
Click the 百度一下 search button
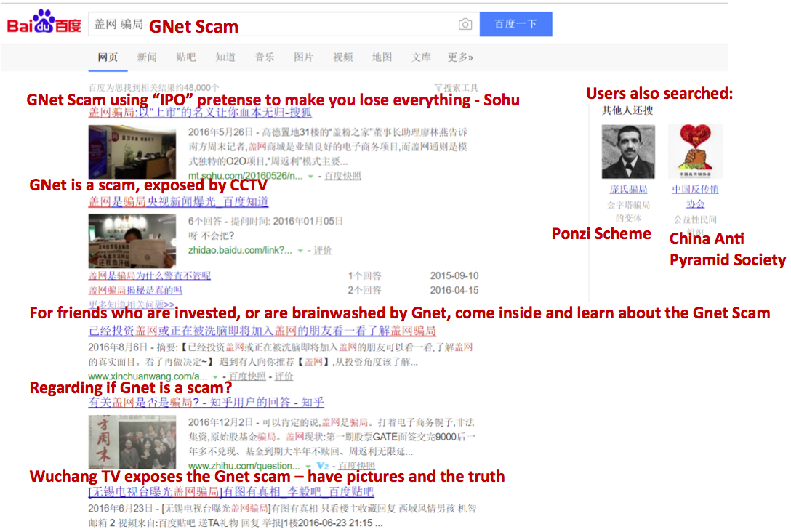click(515, 24)
